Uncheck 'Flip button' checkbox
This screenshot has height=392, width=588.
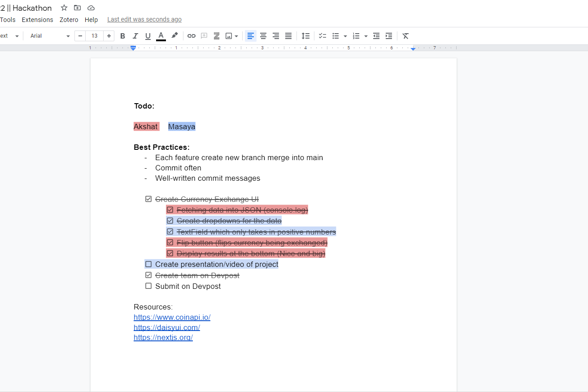click(170, 242)
